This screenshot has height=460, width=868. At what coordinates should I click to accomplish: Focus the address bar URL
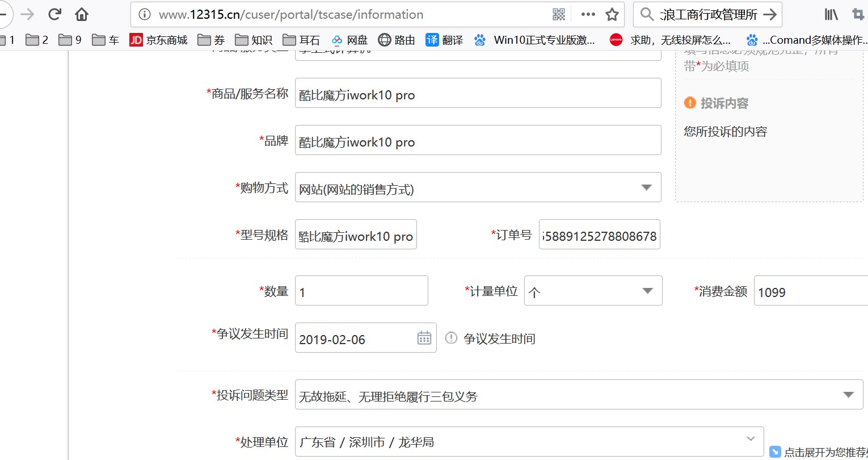point(291,15)
